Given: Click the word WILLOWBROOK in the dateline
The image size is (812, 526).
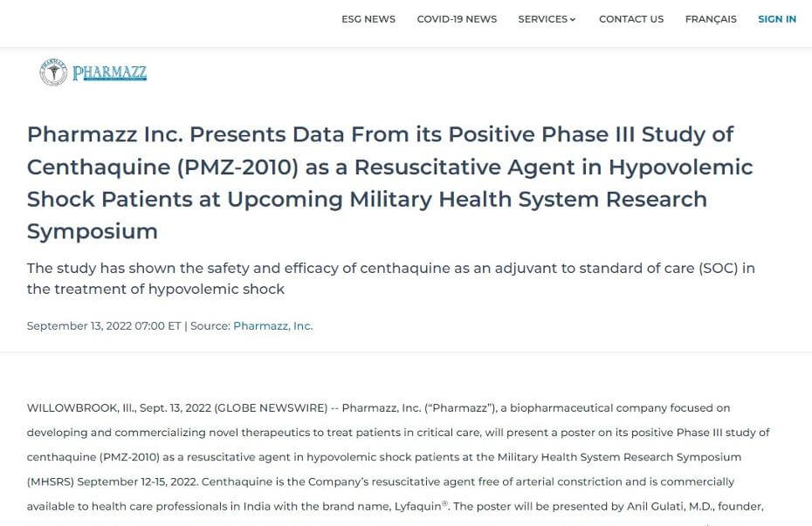Looking at the screenshot, I should (72, 408).
